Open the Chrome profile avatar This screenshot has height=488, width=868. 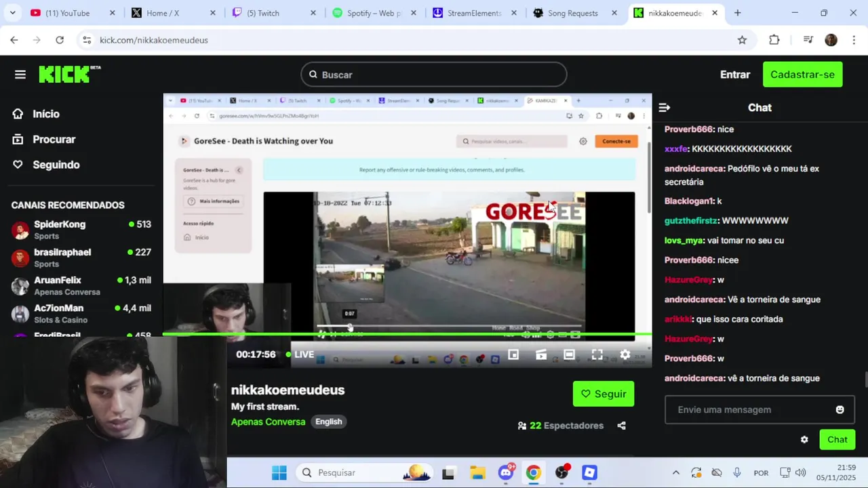pyautogui.click(x=831, y=40)
